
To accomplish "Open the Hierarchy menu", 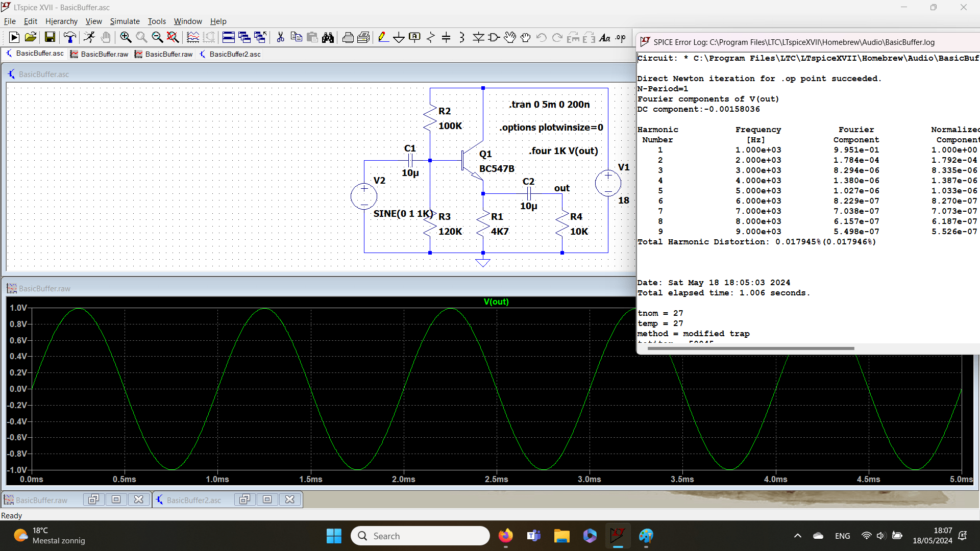I will point(61,21).
